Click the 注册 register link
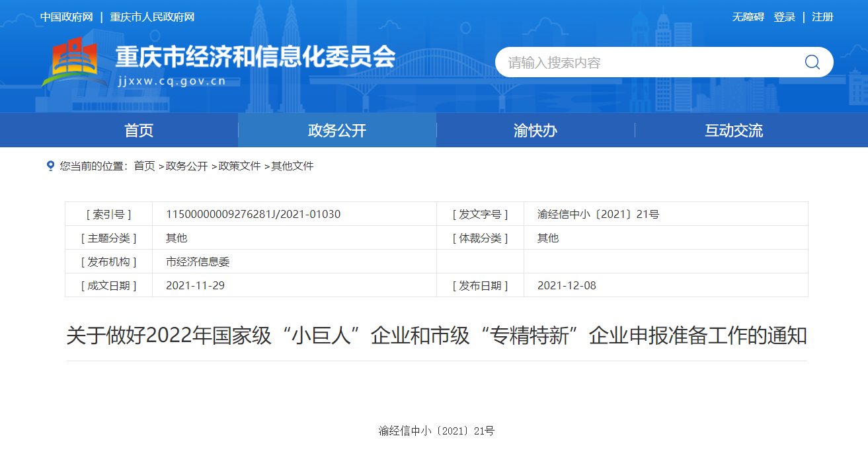This screenshot has width=868, height=461. click(x=822, y=17)
